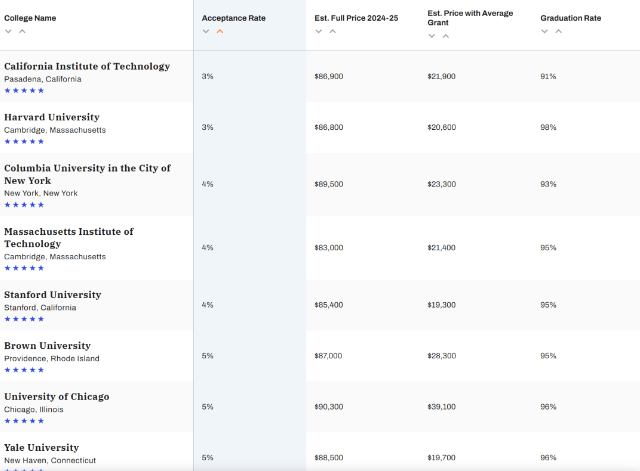640x471 pixels.
Task: Sort Price with Average Grant ascending
Action: point(446,36)
